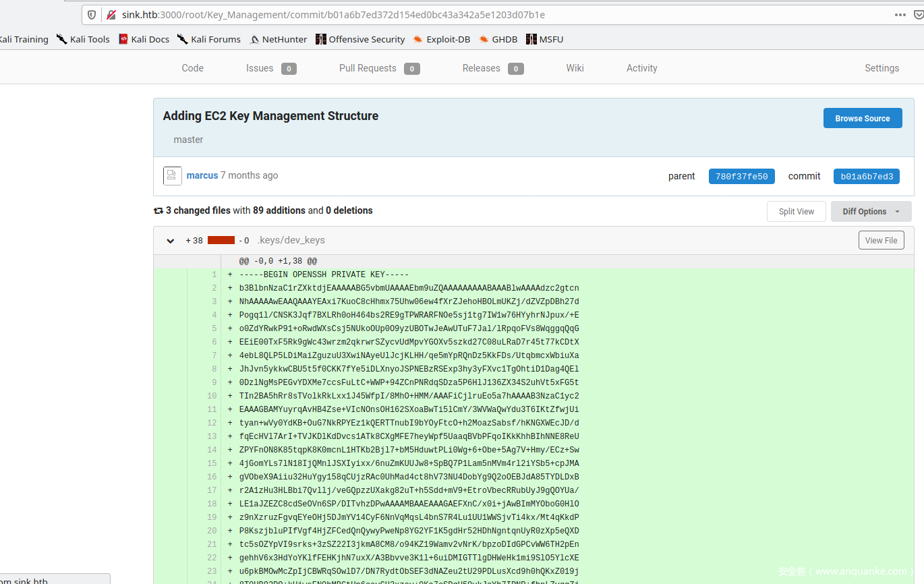
Task: Open the Exploit-DB bookmark icon
Action: 418,39
